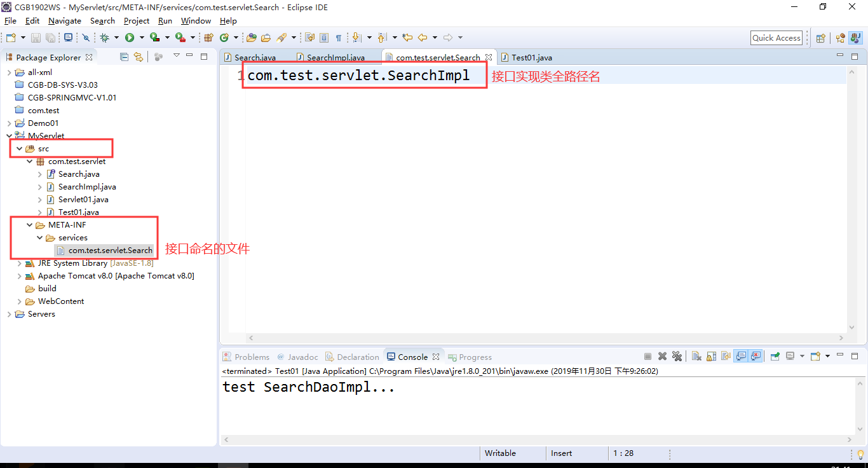Viewport: 868px width, 468px height.
Task: Toggle Show Console on standard error change
Action: [756, 357]
